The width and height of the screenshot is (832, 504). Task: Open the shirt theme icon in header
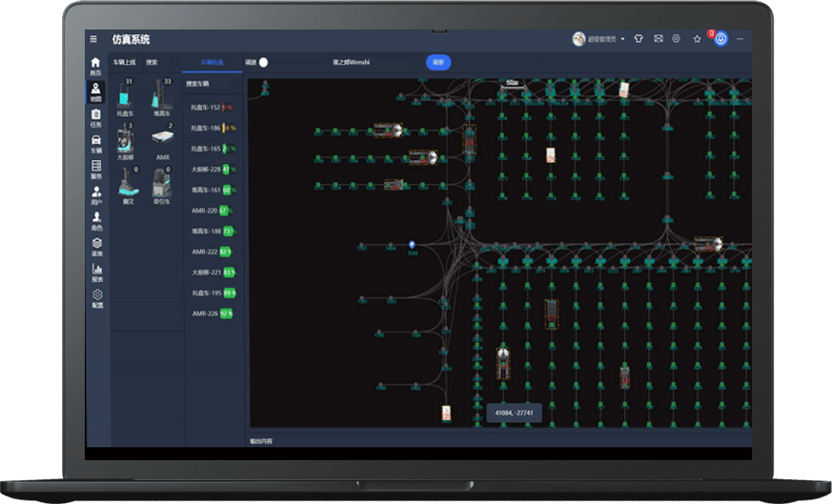tap(639, 39)
